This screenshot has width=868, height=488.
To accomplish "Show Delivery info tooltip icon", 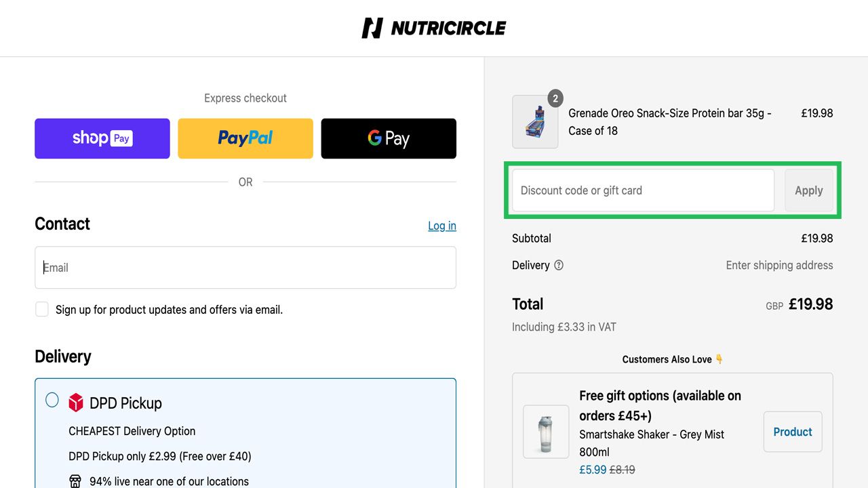I will (x=559, y=265).
